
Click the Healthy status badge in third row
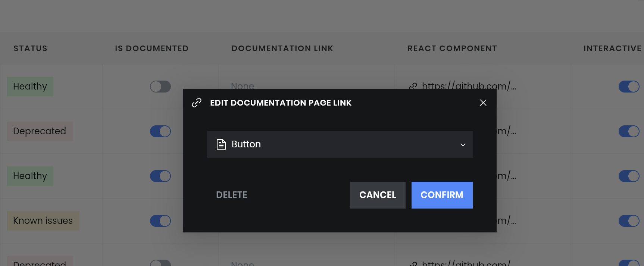(x=30, y=176)
